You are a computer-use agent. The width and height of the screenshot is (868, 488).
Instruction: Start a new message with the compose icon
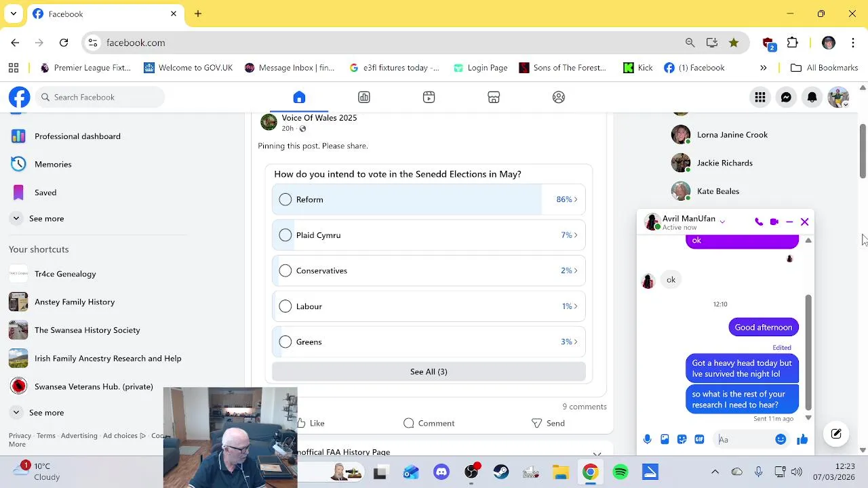(836, 434)
